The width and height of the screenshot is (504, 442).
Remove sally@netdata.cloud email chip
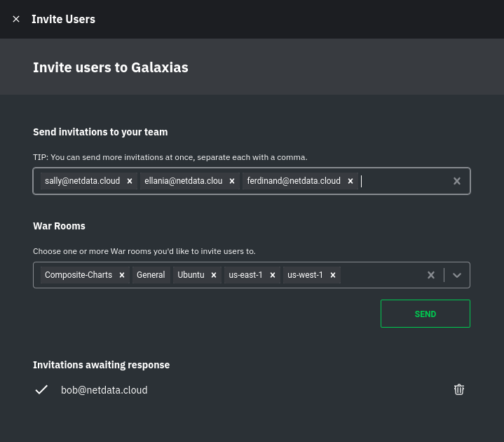(130, 181)
